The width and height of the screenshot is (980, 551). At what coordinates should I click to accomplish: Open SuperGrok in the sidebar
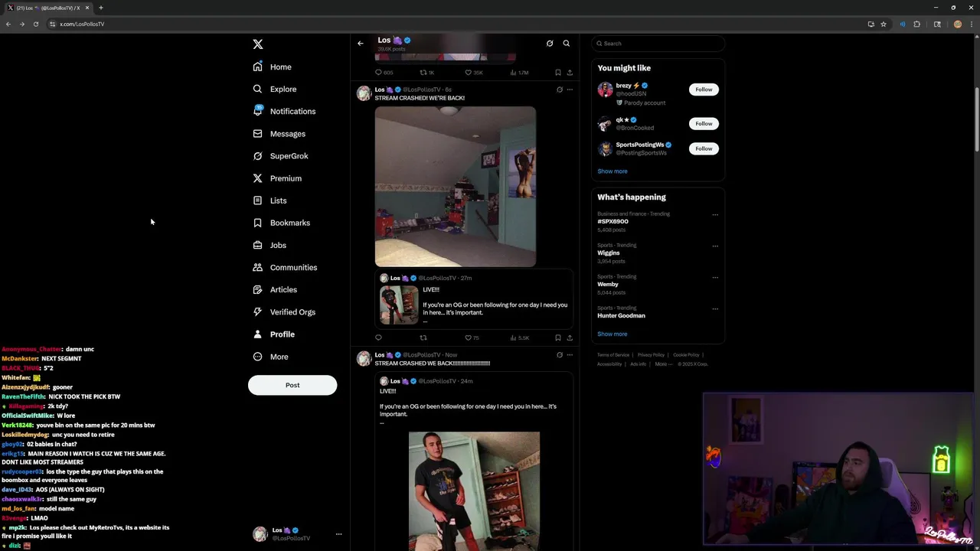(281, 156)
